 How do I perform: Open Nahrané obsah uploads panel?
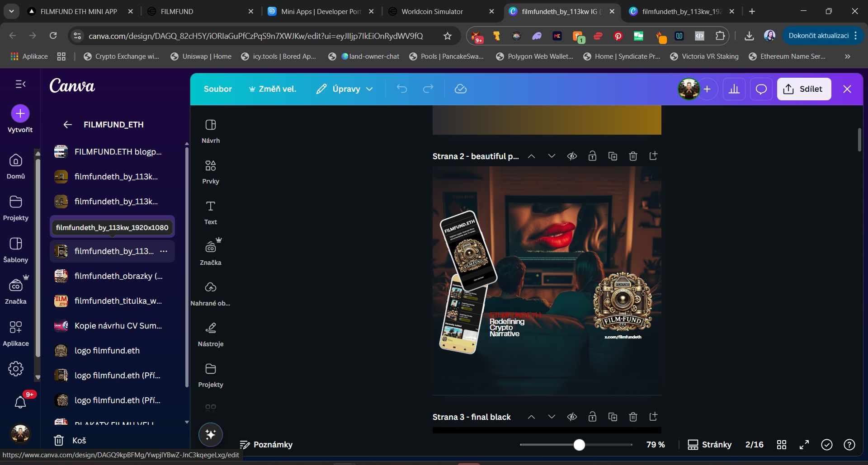211,294
